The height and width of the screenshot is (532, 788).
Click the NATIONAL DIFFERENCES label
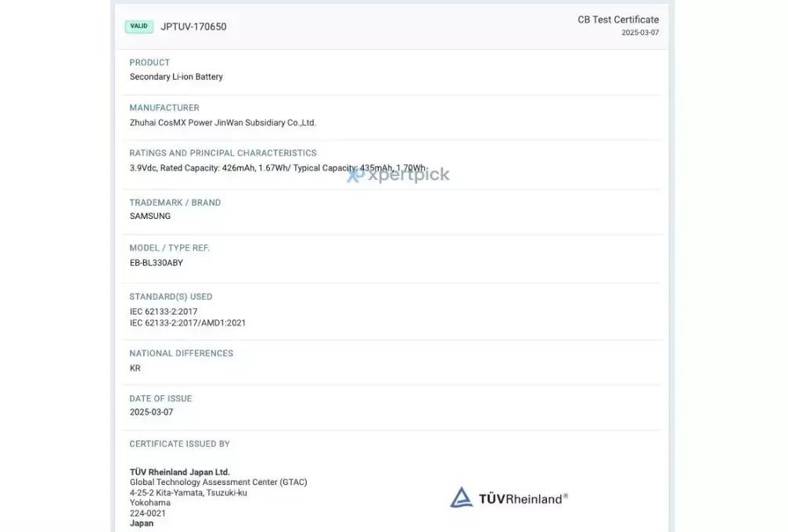point(182,353)
